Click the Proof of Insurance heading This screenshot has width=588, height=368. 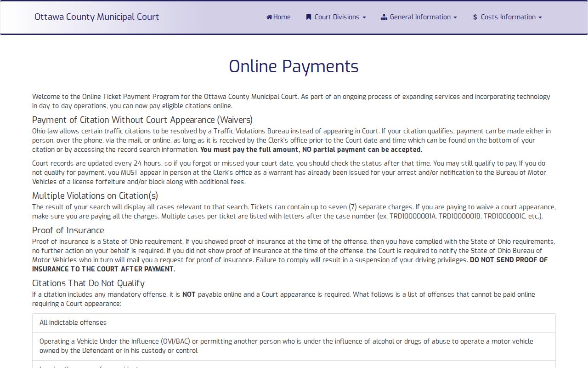[68, 230]
